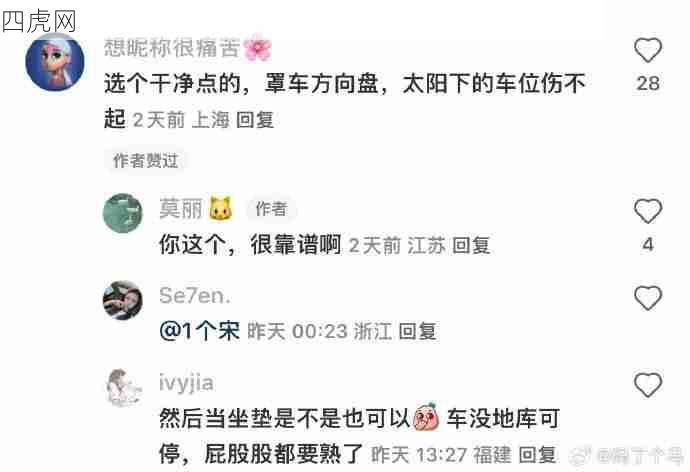Viewport: 690px width, 472px height.
Task: Open the username ivyjia
Action: (x=187, y=383)
